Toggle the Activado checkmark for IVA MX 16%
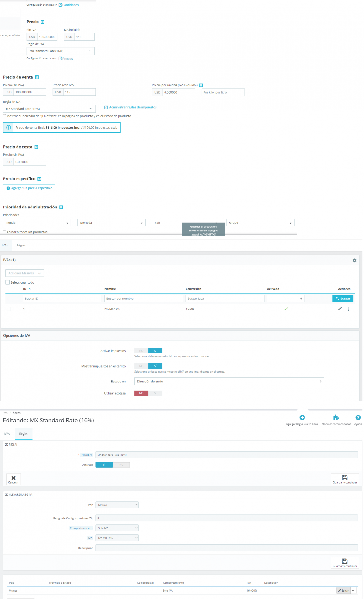Screen dimensions: 364x599 point(286,309)
